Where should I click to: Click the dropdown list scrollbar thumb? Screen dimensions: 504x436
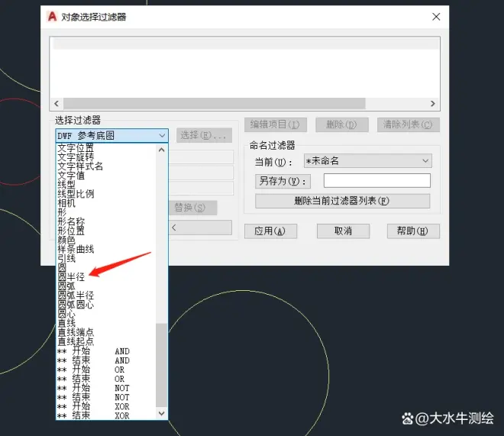click(x=162, y=365)
